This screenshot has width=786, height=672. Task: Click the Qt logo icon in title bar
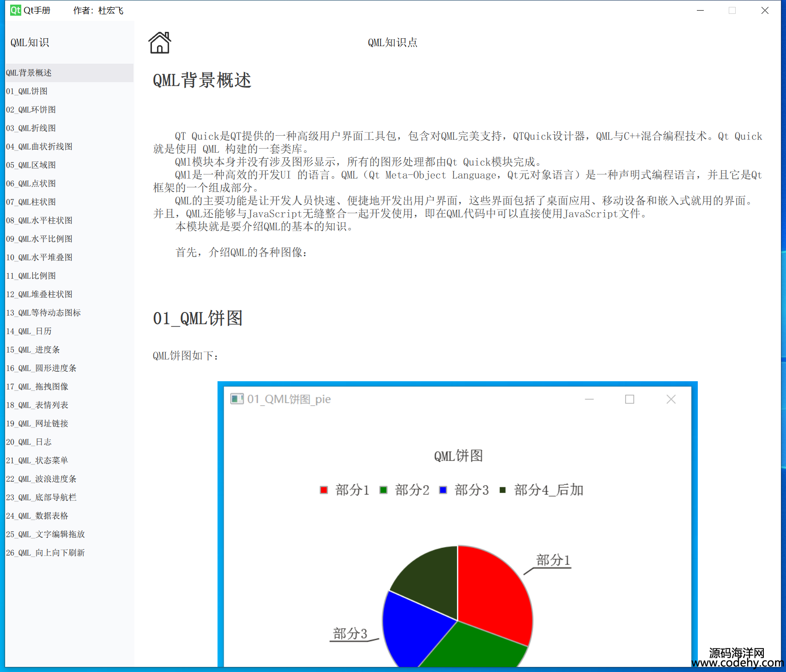[16, 10]
